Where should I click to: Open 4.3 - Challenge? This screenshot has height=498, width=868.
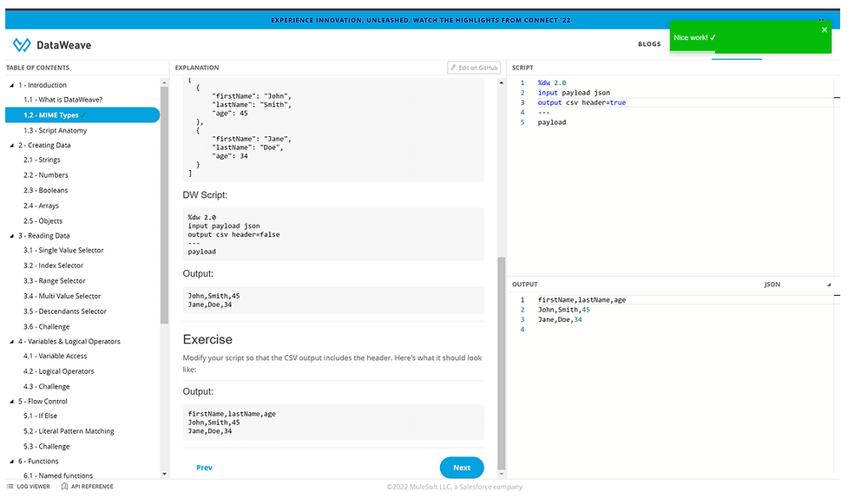tap(47, 387)
